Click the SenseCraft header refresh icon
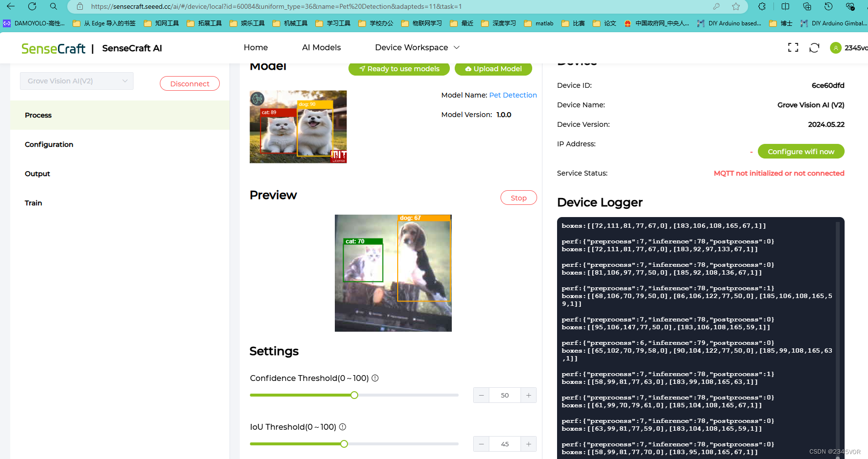868x459 pixels. 814,47
